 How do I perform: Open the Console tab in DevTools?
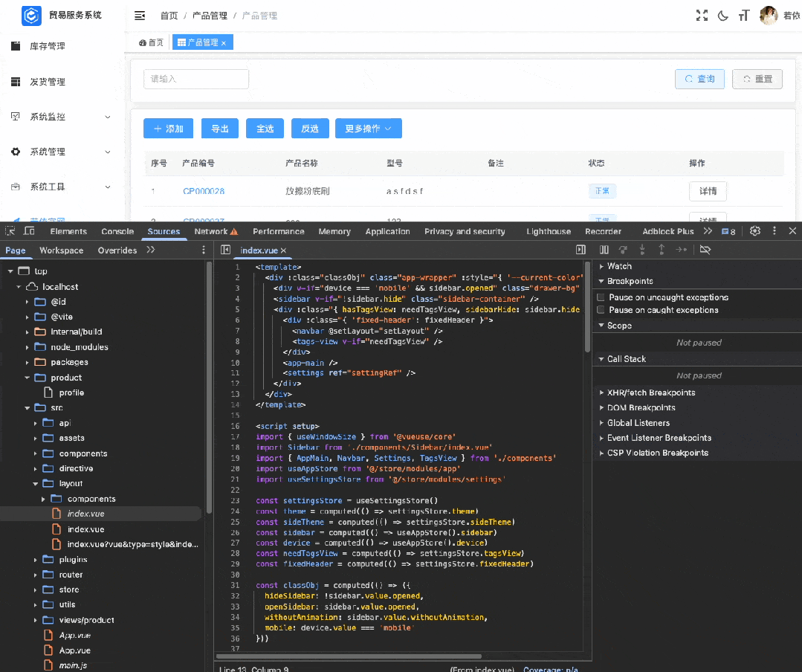coord(117,231)
